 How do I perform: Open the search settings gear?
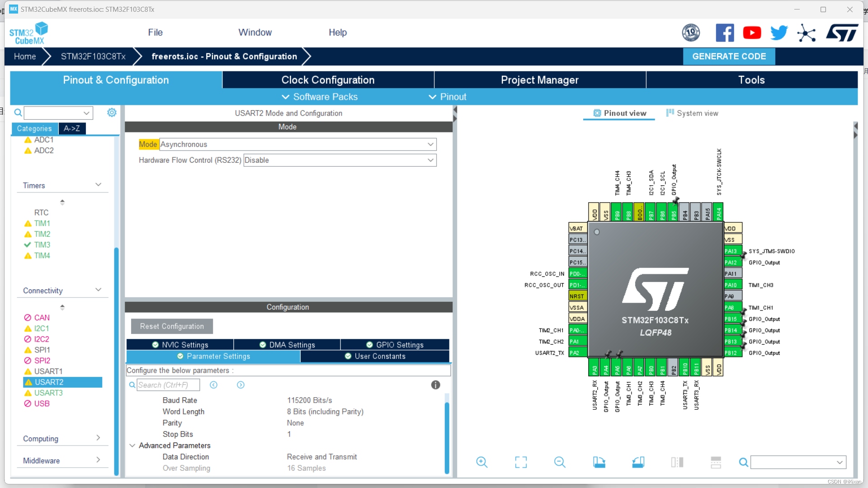tap(112, 113)
